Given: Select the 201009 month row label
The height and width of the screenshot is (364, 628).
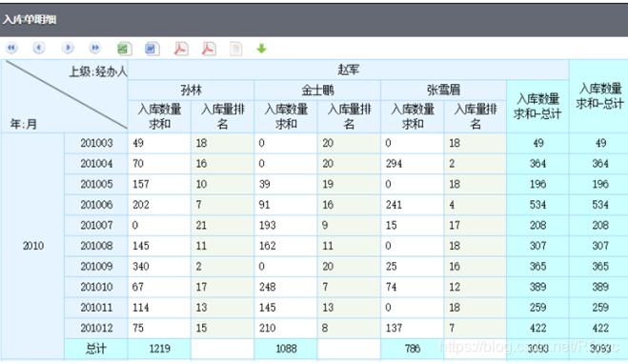Looking at the screenshot, I should 96,266.
